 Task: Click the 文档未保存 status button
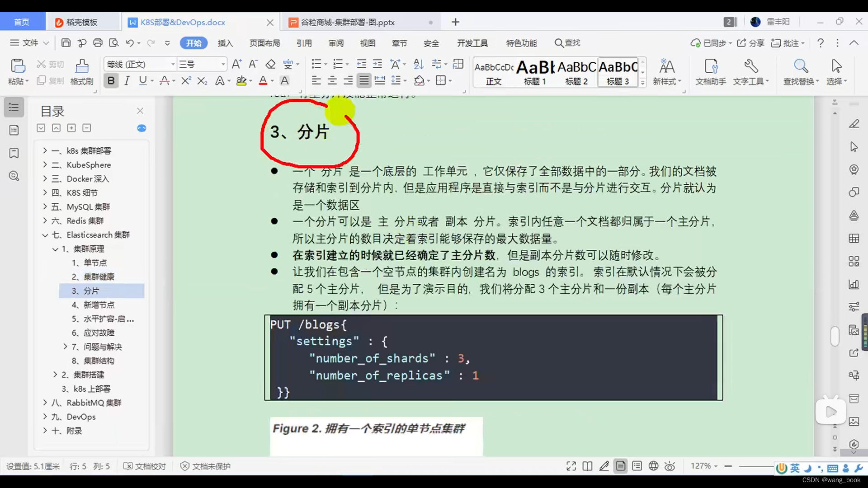click(x=205, y=466)
